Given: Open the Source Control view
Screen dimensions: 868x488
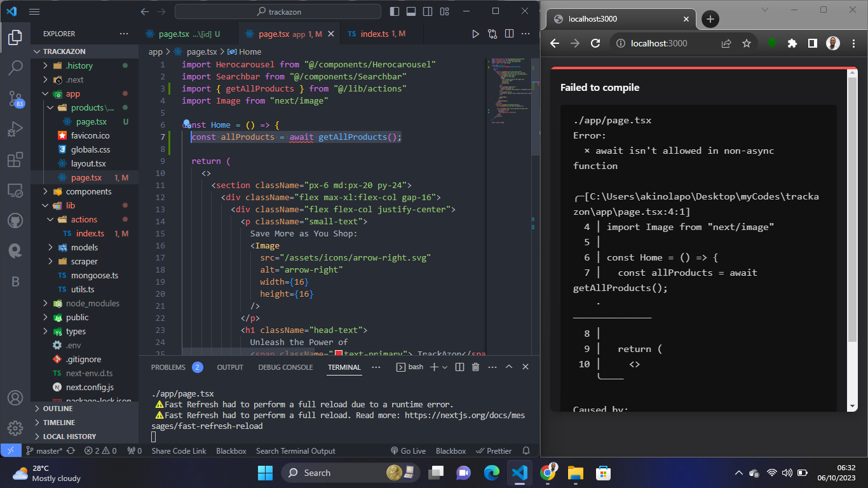Looking at the screenshot, I should click(15, 97).
